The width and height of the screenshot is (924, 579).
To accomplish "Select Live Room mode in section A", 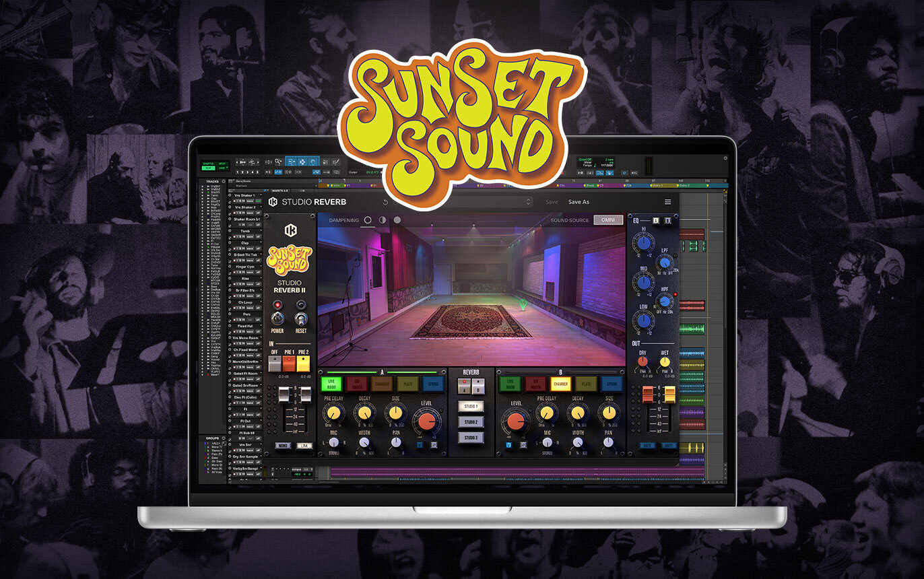I will (x=331, y=384).
